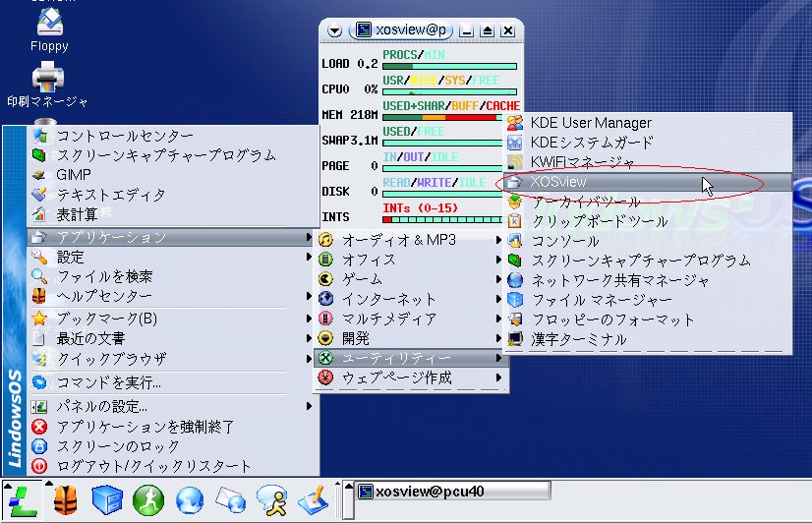Launch コンソール from utilities submenu

[648, 241]
